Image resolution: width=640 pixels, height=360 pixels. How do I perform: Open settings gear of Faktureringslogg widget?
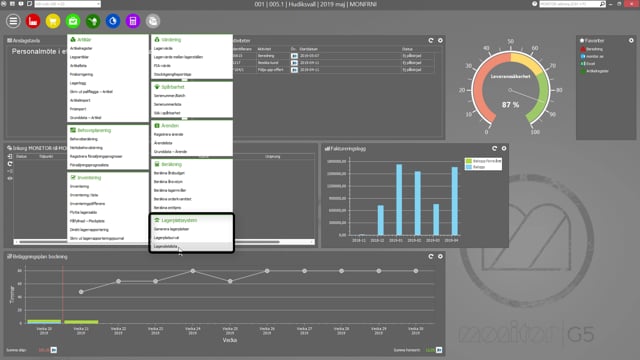click(504, 149)
